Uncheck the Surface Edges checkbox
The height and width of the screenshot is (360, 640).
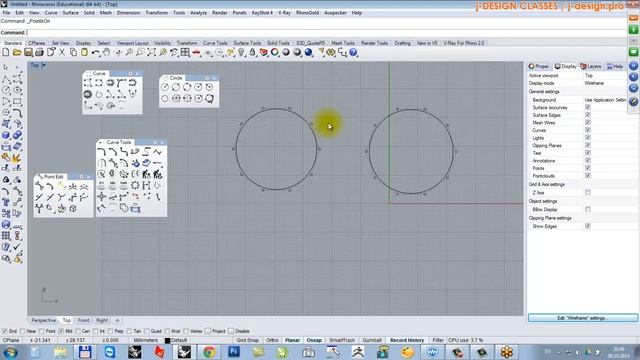(588, 115)
